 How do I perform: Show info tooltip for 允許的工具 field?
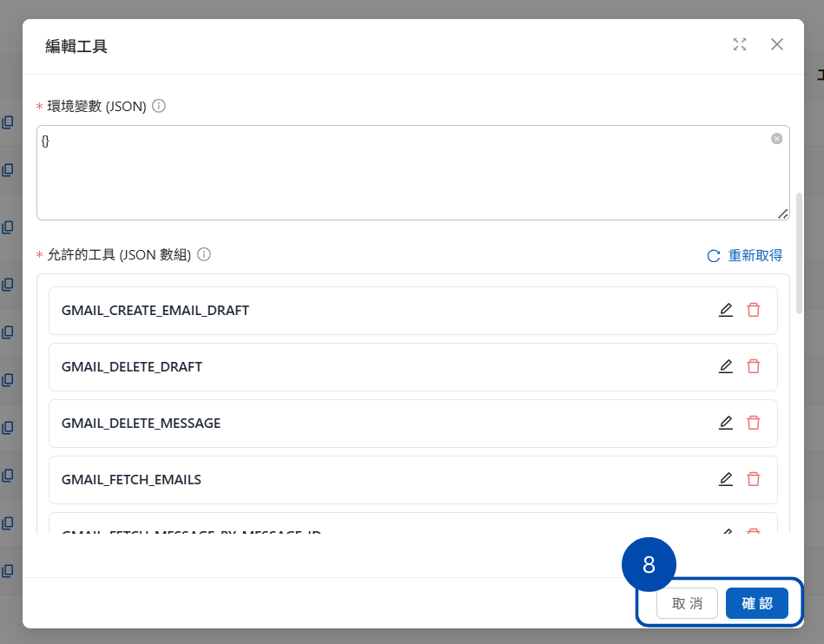204,255
